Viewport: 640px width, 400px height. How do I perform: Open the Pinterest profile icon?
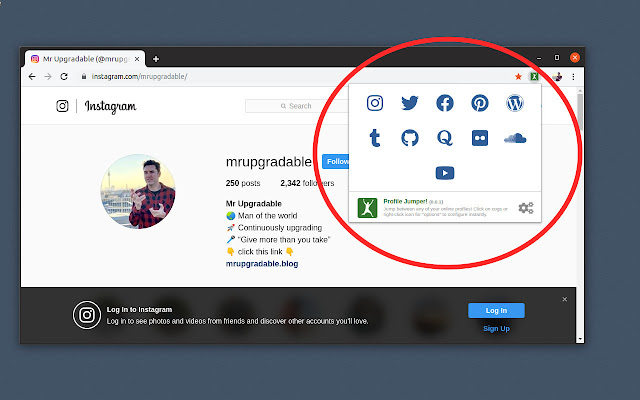[480, 103]
